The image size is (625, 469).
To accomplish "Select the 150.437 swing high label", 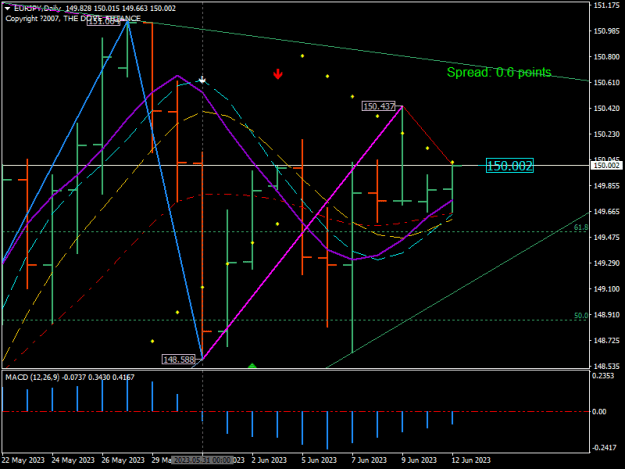I will pyautogui.click(x=379, y=106).
